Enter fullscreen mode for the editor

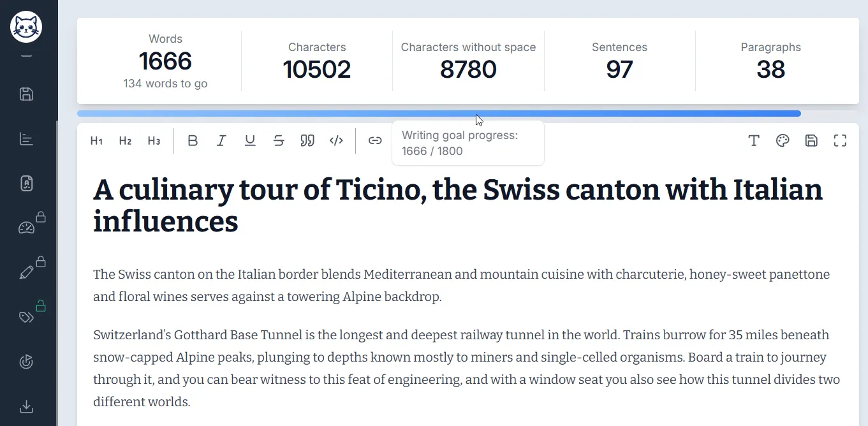[x=840, y=141]
